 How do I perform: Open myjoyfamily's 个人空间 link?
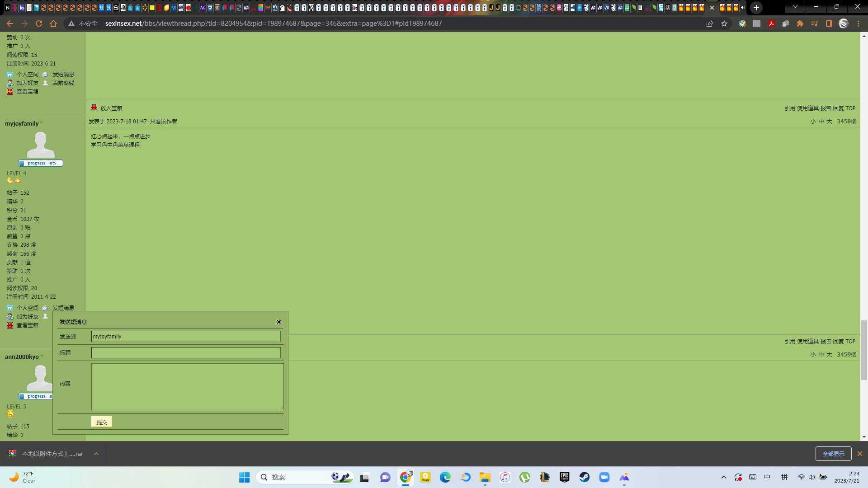[27, 308]
